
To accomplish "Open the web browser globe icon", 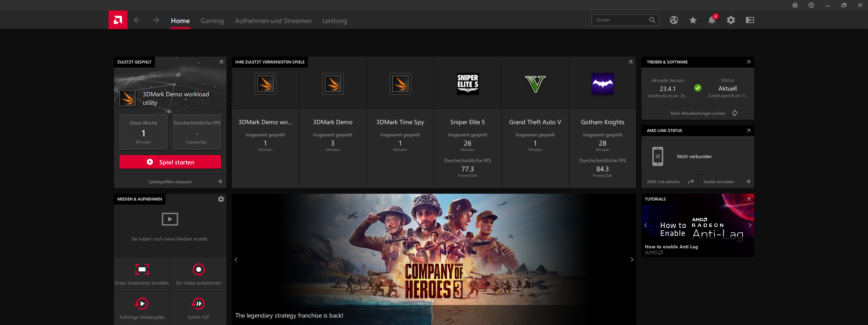I will tap(674, 20).
